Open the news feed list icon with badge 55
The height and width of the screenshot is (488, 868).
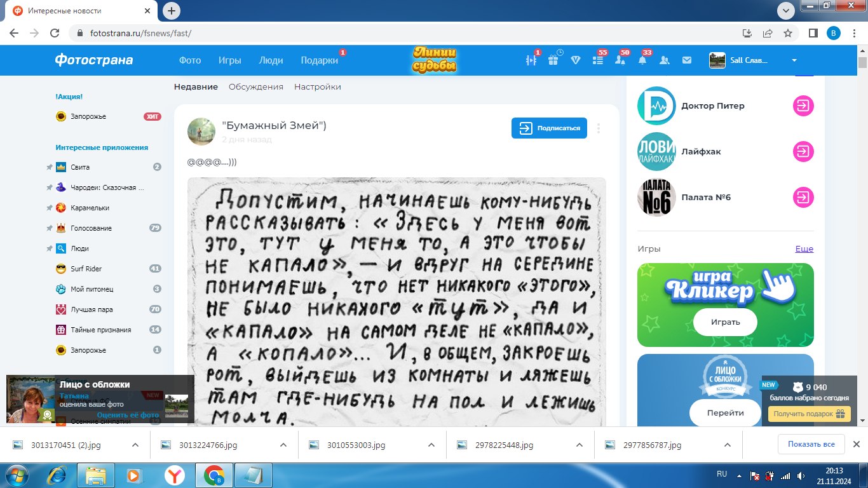click(x=598, y=60)
